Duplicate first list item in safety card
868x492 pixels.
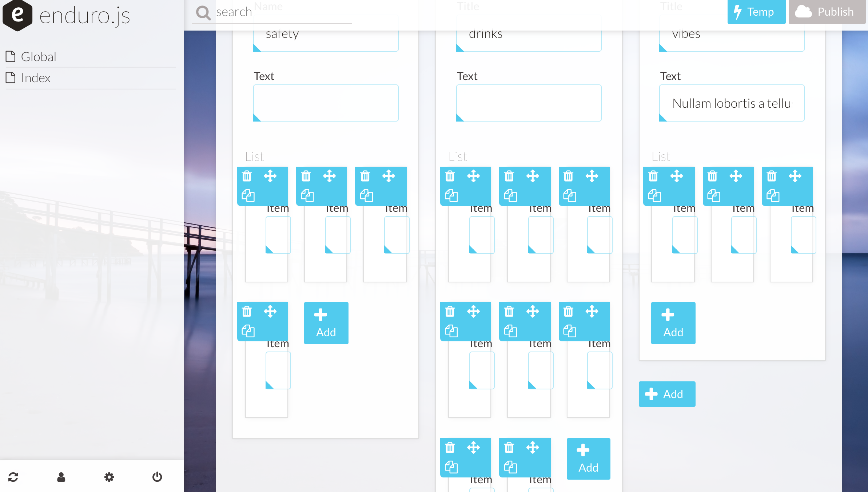248,196
